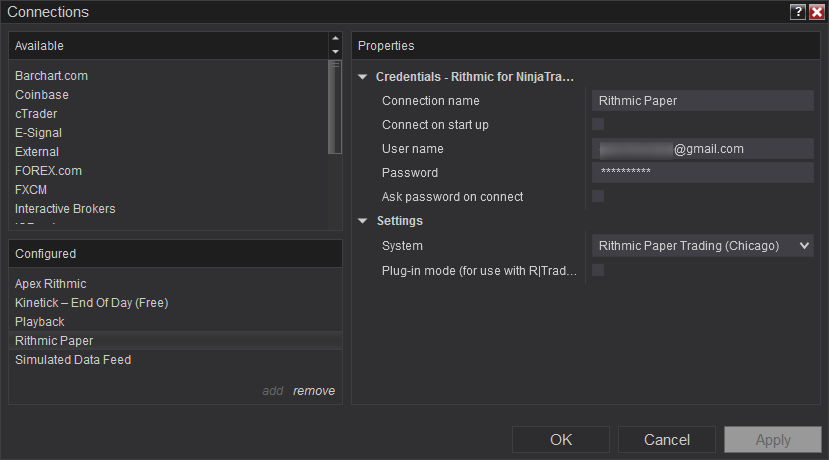Click the Credentials - Rithmic header text
This screenshot has height=460, width=829.
tap(474, 77)
